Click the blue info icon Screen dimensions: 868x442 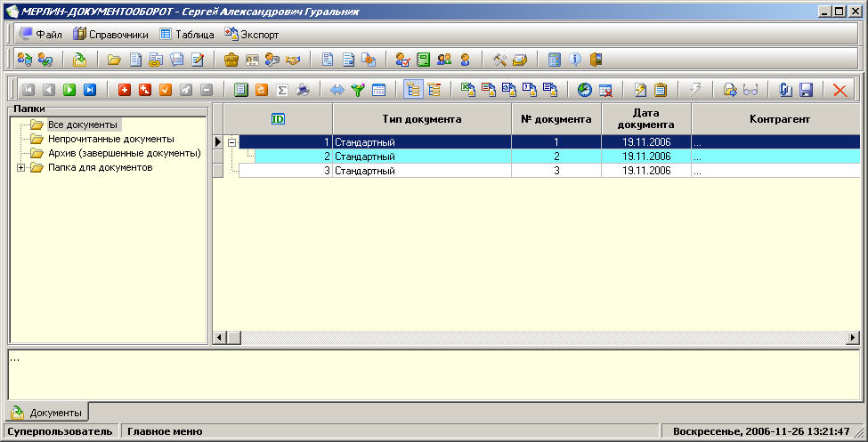pos(575,60)
